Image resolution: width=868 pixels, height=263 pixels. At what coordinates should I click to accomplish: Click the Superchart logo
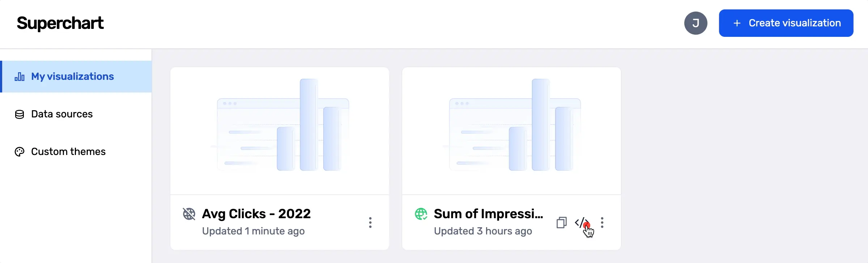(x=60, y=23)
